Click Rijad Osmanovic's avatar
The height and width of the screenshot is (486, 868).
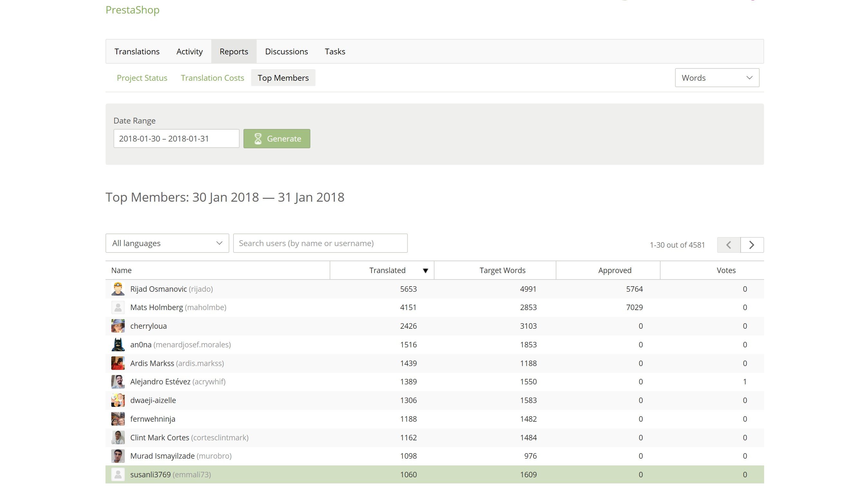[118, 289]
